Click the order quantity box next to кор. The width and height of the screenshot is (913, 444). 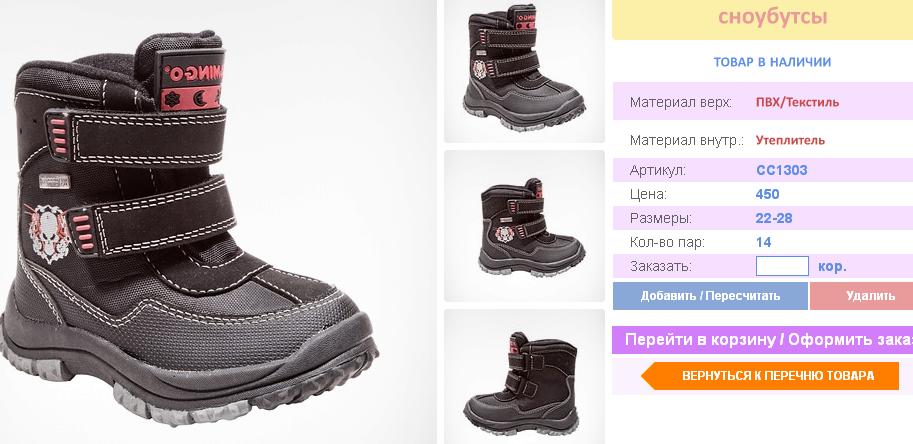coord(782,266)
